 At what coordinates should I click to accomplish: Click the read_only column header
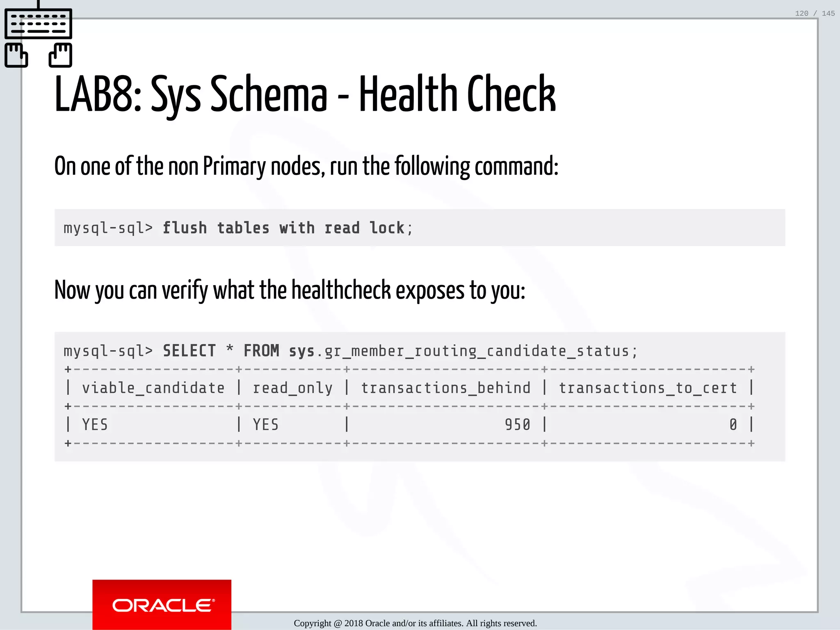pos(293,388)
